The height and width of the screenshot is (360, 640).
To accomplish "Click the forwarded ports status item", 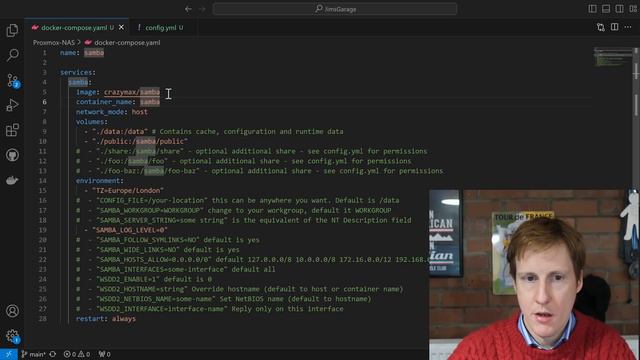I will coord(104,354).
